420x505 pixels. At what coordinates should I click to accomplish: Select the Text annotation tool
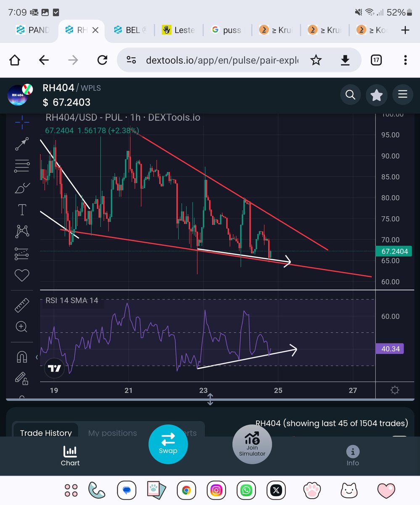22,209
